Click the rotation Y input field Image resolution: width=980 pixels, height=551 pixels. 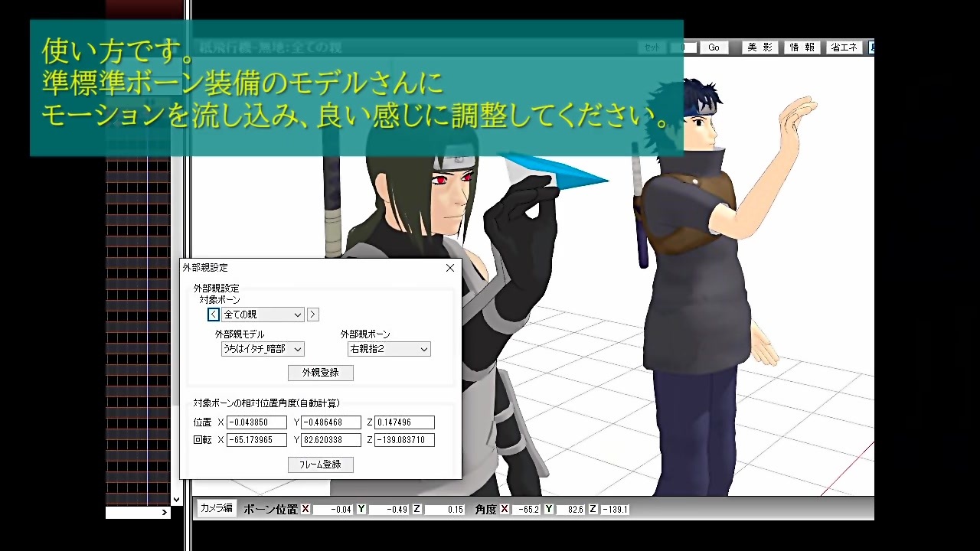click(x=332, y=440)
